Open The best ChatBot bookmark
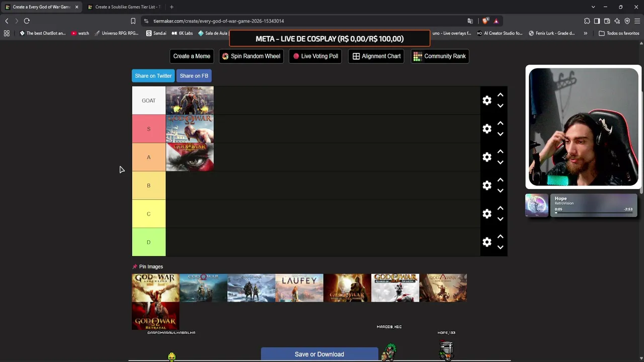Image resolution: width=644 pixels, height=362 pixels. [42, 33]
